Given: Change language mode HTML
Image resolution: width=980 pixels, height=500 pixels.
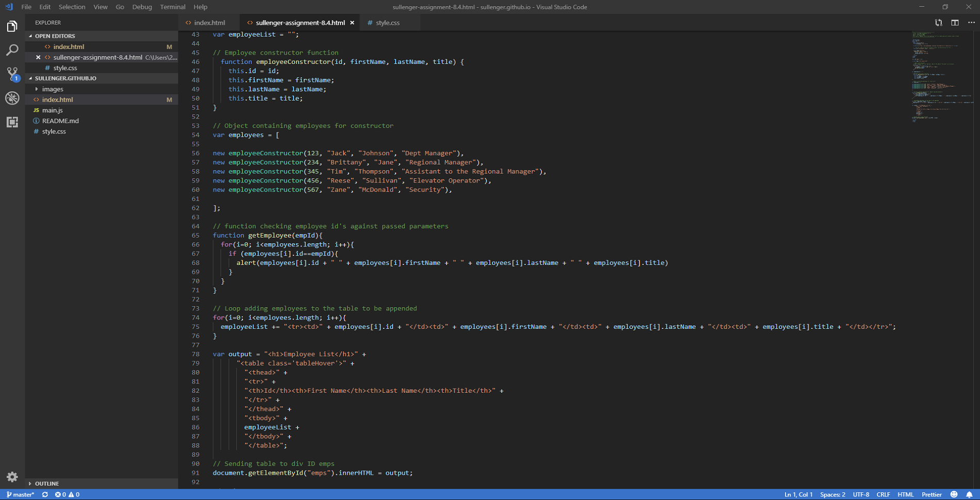Looking at the screenshot, I should (x=906, y=494).
